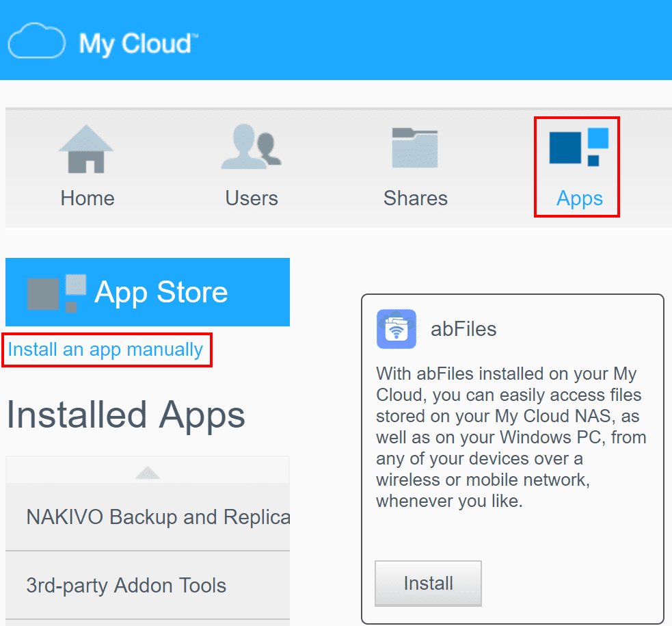Click the Shares folder icon
The width and height of the screenshot is (672, 626).
point(415,147)
